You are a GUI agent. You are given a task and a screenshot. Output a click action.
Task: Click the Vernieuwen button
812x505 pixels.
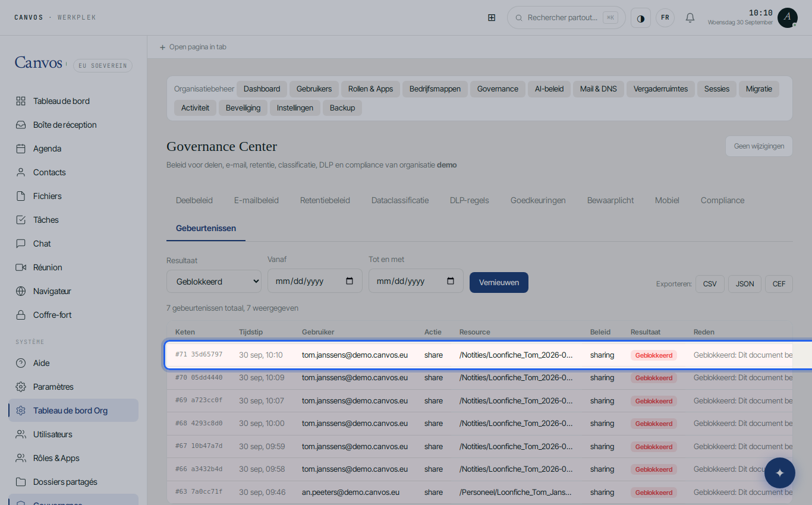tap(499, 282)
